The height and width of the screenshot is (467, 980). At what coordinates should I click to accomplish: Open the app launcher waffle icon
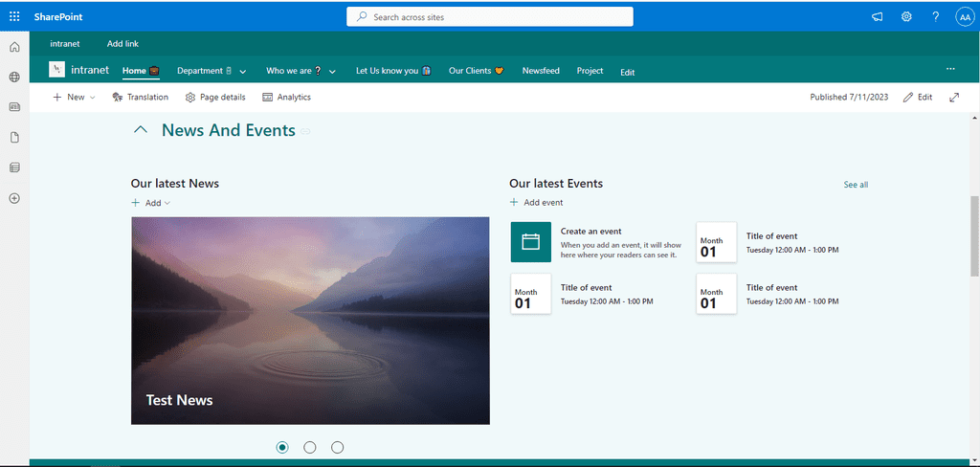tap(14, 17)
